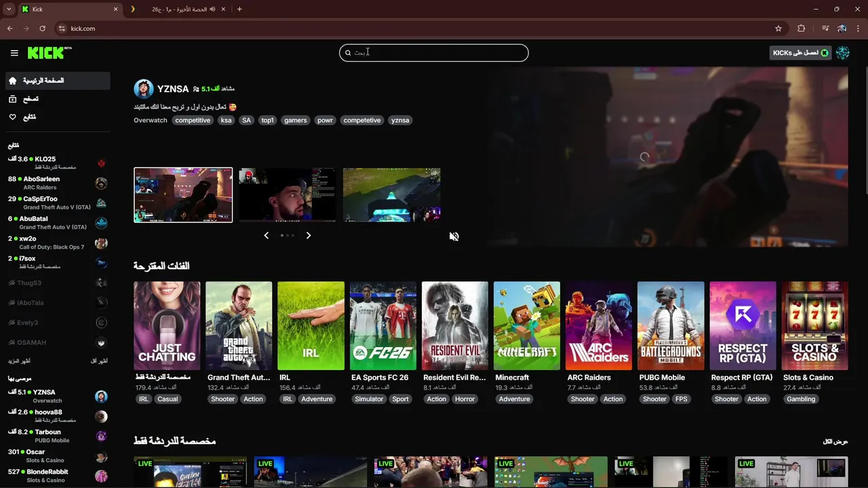The width and height of the screenshot is (868, 488).
Task: Open the IRL category card
Action: pyautogui.click(x=311, y=326)
